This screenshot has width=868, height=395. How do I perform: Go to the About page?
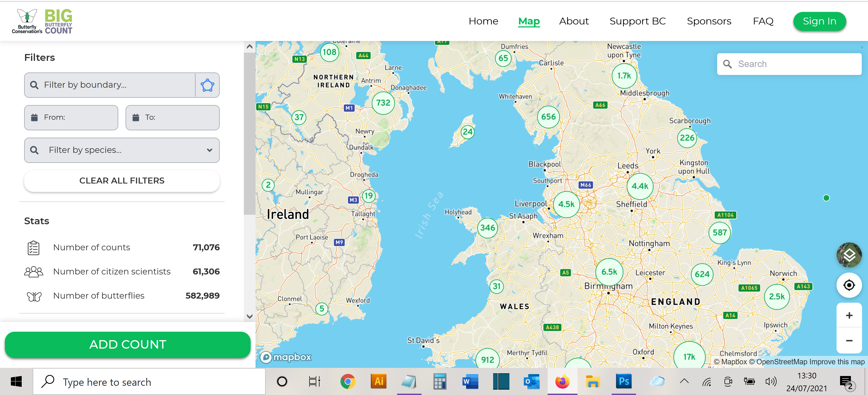tap(573, 21)
